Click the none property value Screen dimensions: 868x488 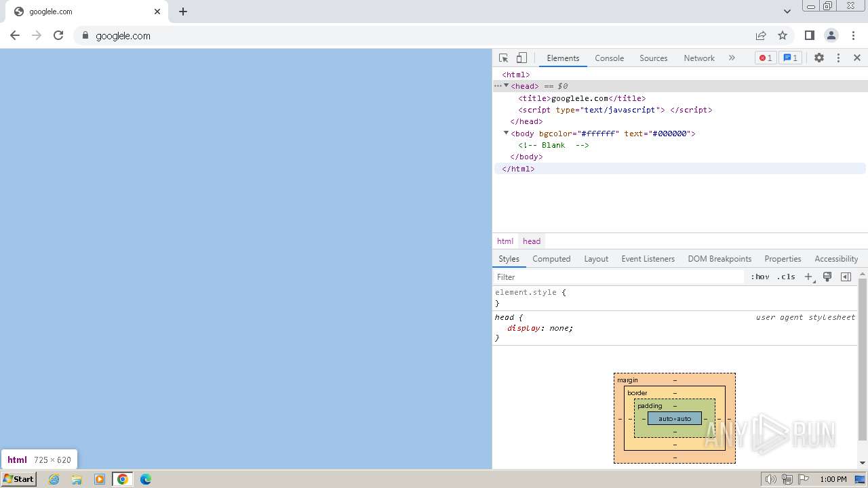[x=559, y=328]
